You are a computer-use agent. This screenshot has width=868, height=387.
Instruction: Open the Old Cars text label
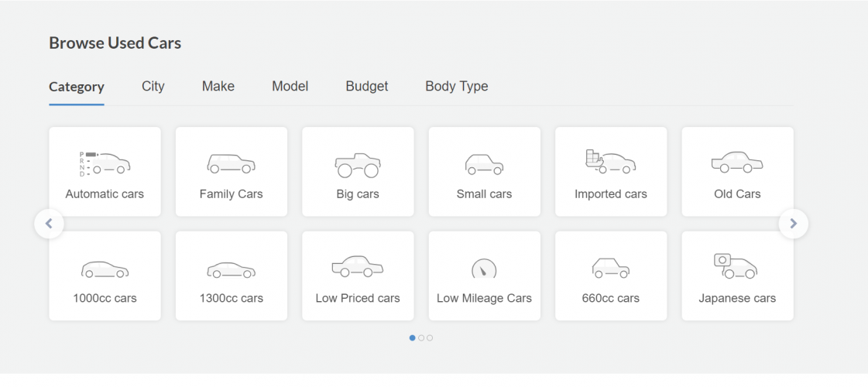click(x=737, y=194)
